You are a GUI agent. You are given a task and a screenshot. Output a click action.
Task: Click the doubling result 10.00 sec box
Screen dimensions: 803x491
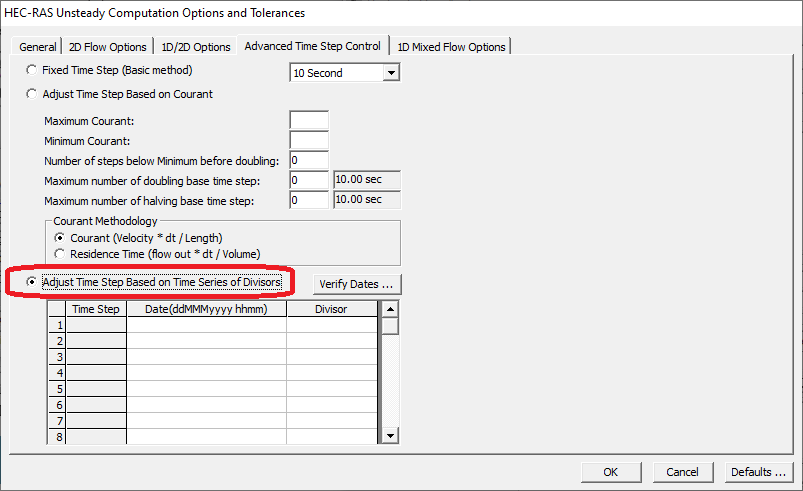coord(367,180)
